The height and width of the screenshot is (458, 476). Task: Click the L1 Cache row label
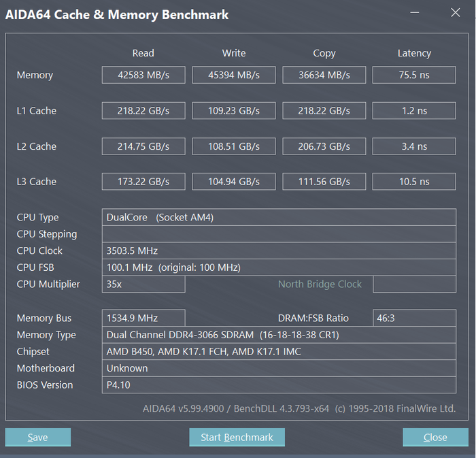[x=37, y=110]
